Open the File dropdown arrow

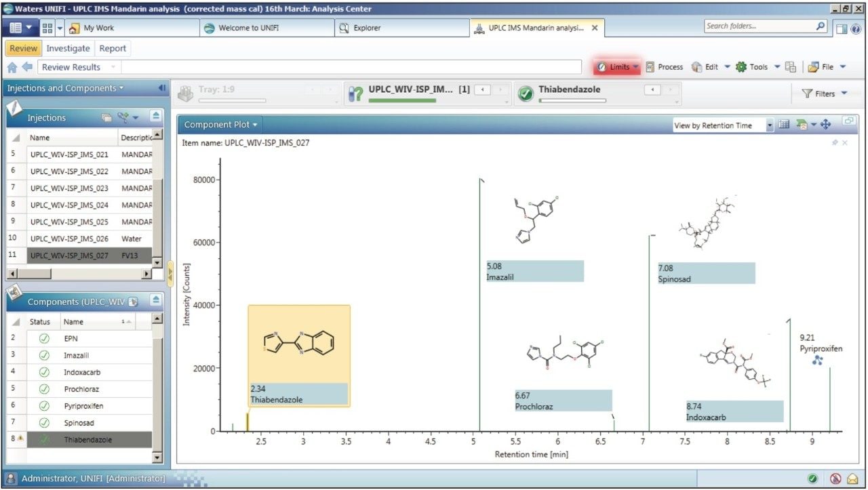[x=843, y=67]
